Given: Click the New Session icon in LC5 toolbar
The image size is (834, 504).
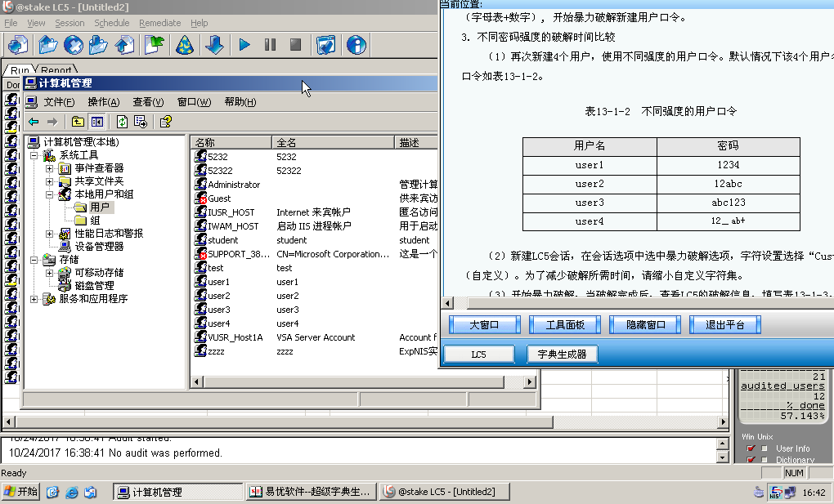Looking at the screenshot, I should point(18,45).
